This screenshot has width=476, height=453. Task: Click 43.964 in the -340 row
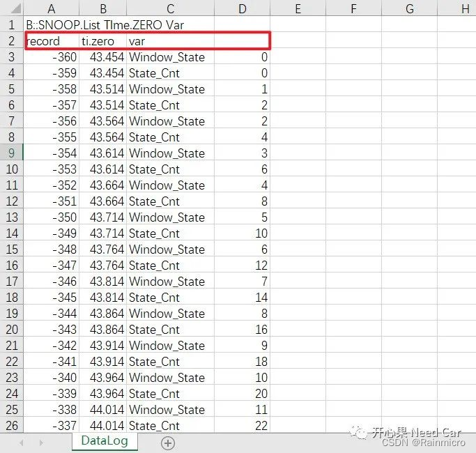(x=103, y=378)
